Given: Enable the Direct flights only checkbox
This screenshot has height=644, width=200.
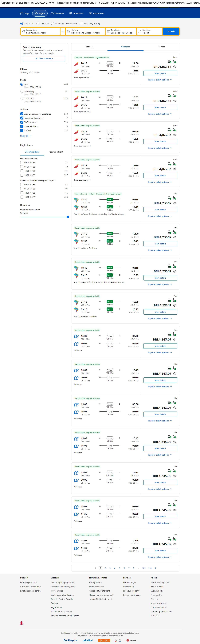Looking at the screenshot, I should tap(81, 24).
